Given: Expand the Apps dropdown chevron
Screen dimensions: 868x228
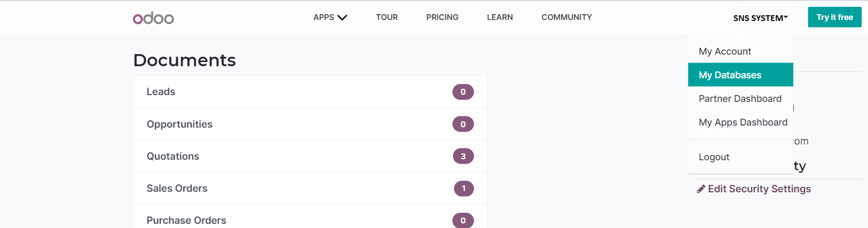Looking at the screenshot, I should pyautogui.click(x=342, y=17).
